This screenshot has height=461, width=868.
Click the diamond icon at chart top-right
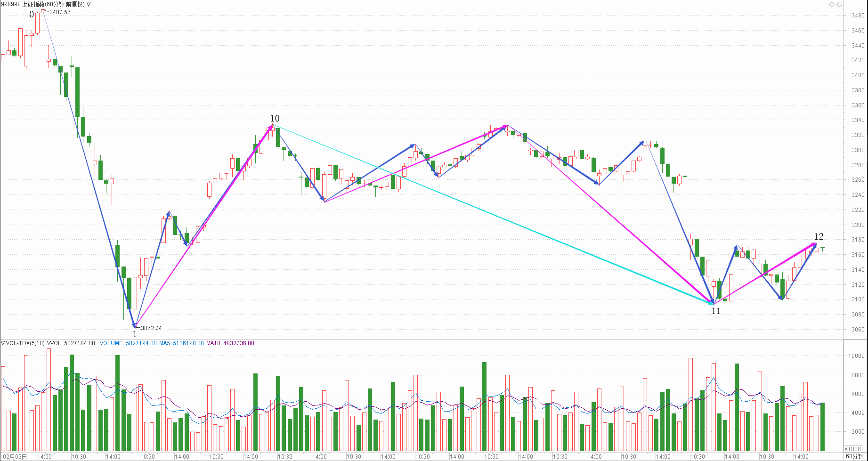point(832,4)
